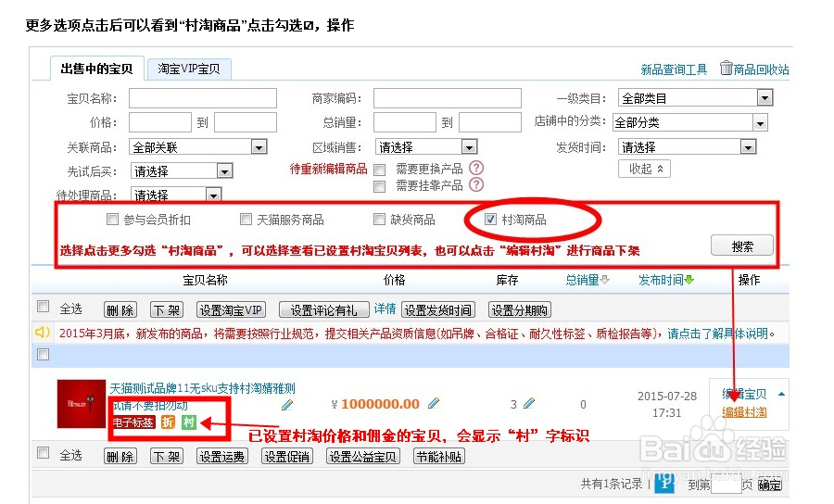The image size is (834, 504).
Task: Click the 电子标签 badge
Action: pos(133,422)
